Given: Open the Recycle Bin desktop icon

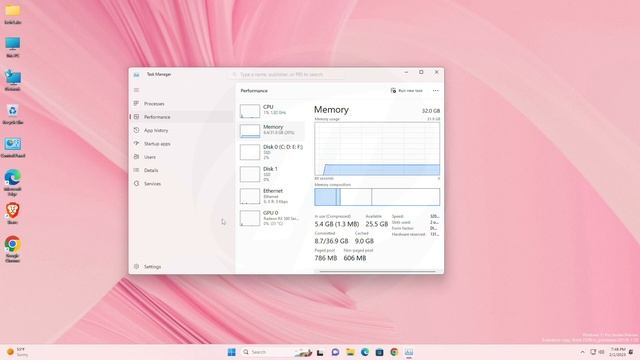Looking at the screenshot, I should click(13, 114).
